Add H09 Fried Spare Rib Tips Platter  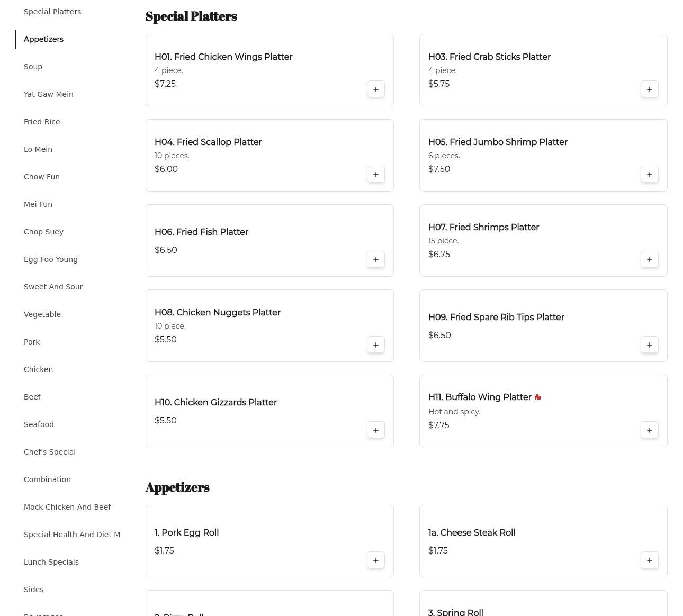650,345
